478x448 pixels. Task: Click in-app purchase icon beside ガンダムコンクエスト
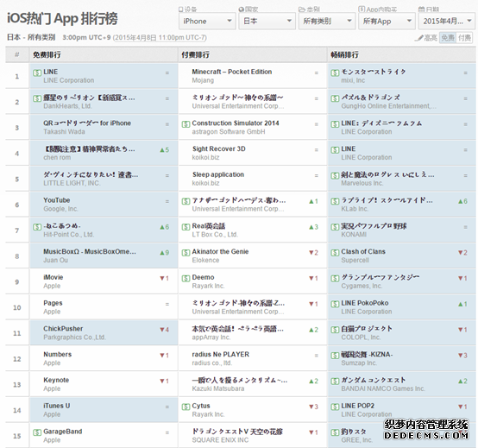point(335,381)
